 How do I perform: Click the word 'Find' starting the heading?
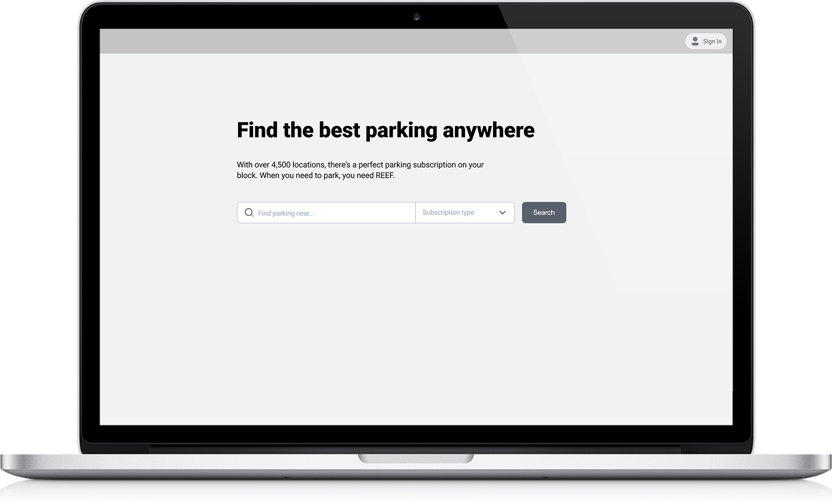point(257,130)
